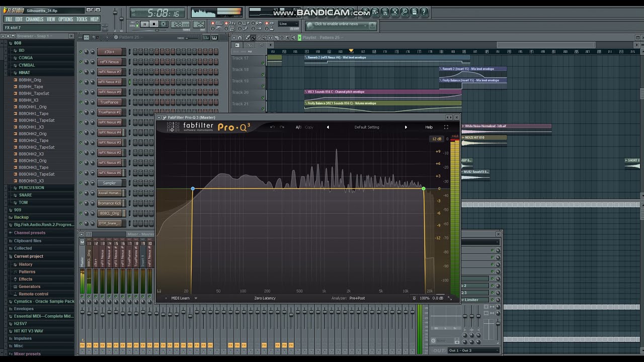Click the scissors tool icon in the top toolbar
The height and width of the screenshot is (362, 644).
[x=394, y=12]
